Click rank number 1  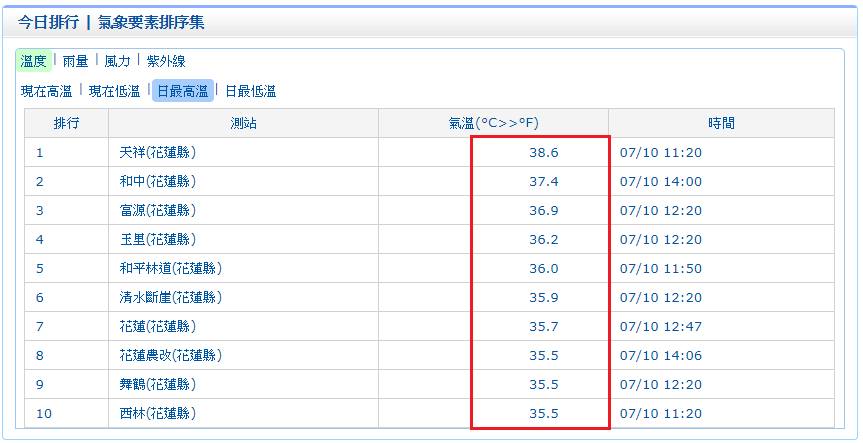pos(40,152)
